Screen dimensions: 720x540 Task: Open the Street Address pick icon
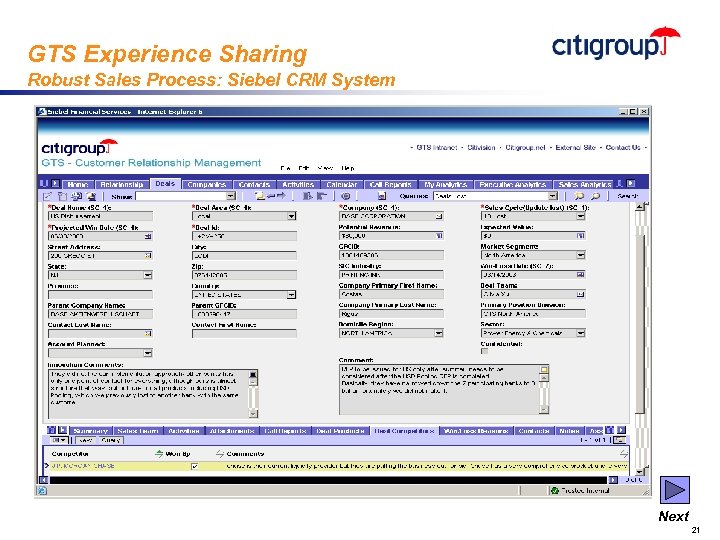(148, 256)
